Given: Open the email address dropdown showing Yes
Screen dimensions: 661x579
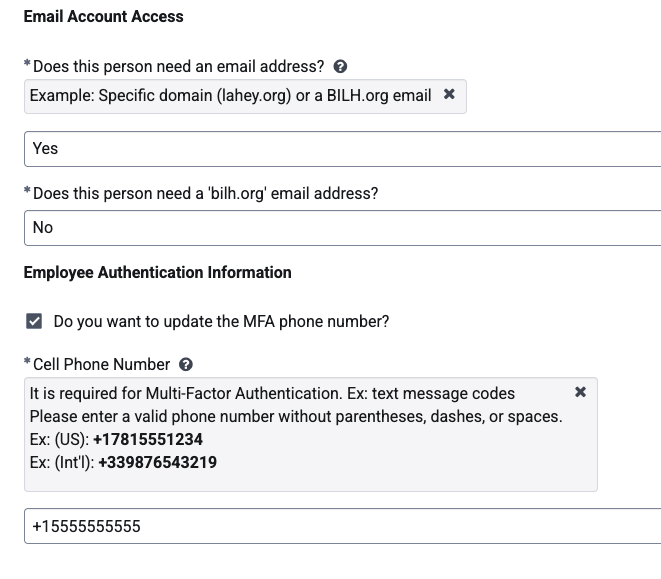Looking at the screenshot, I should point(342,149).
